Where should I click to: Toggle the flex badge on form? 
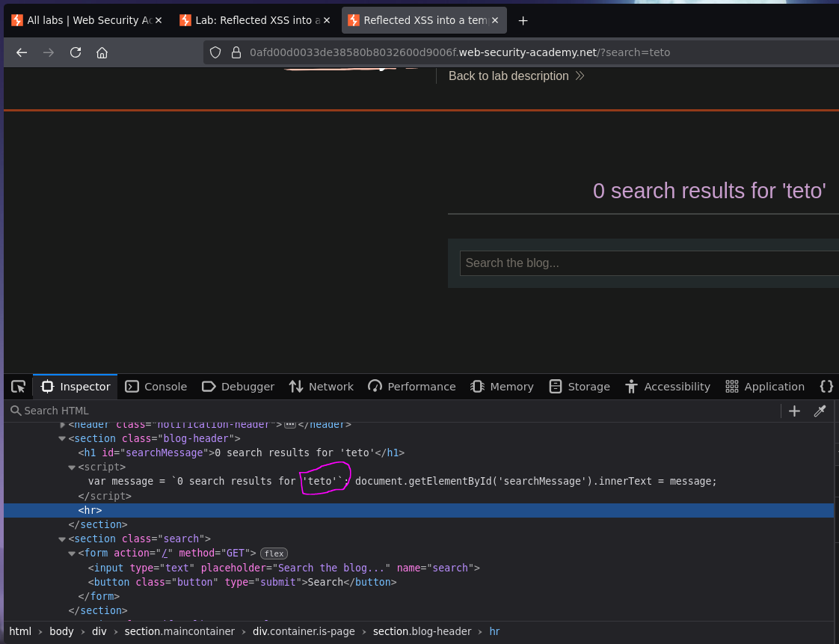[274, 553]
